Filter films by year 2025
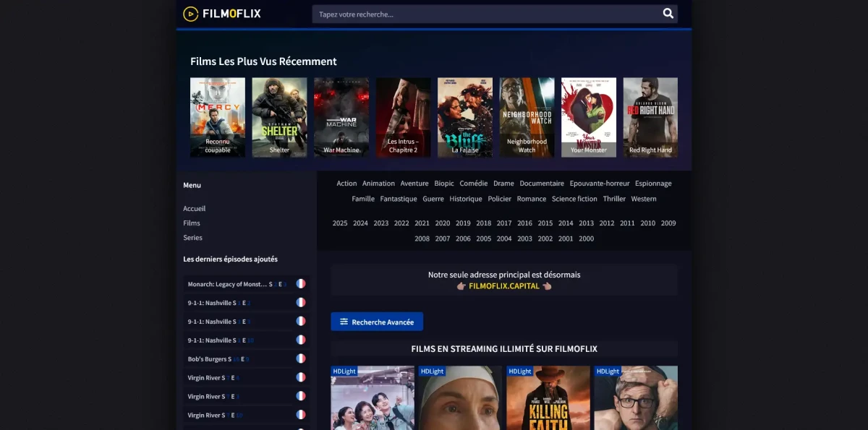Viewport: 868px width, 430px height. [x=340, y=223]
